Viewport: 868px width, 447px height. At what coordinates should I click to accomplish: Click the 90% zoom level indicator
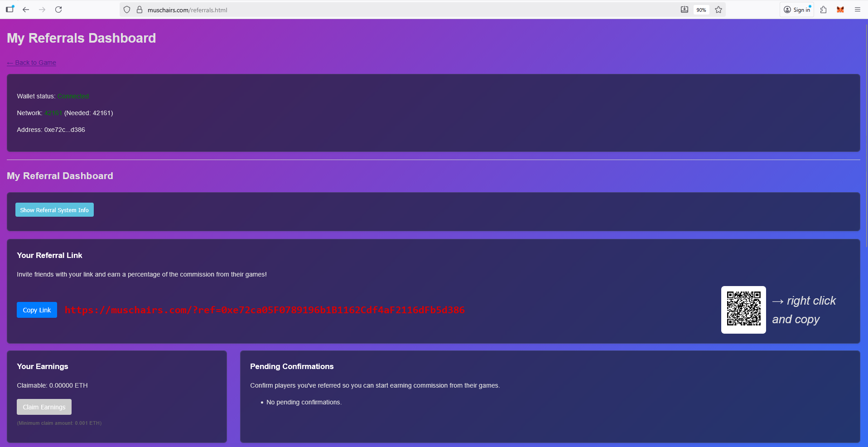click(x=701, y=10)
